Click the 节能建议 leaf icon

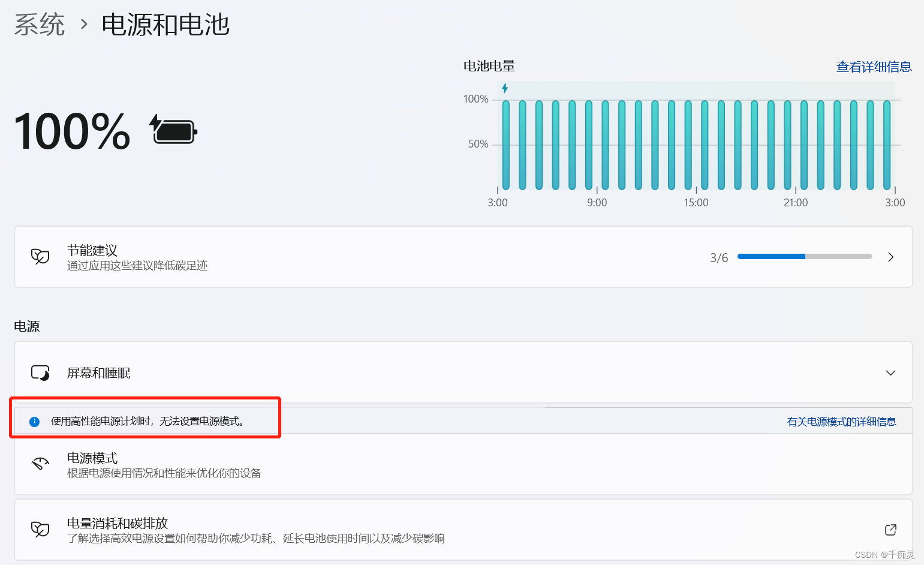point(40,257)
